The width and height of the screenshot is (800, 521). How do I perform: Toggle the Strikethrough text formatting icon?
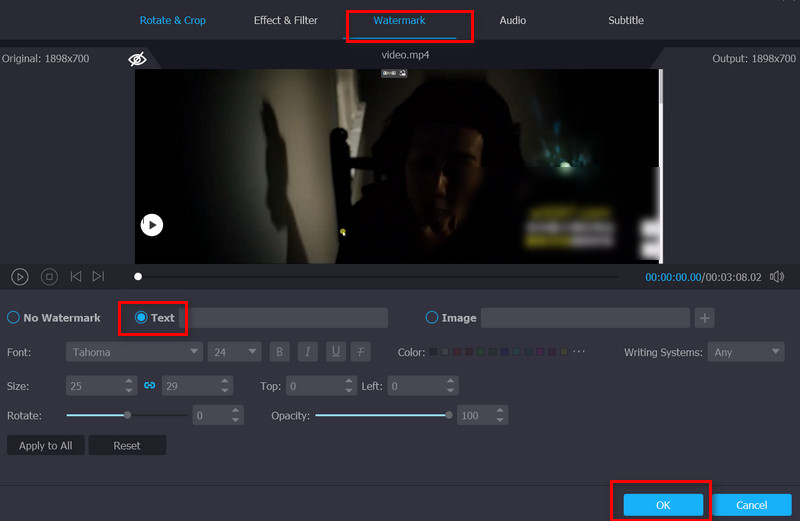[362, 352]
